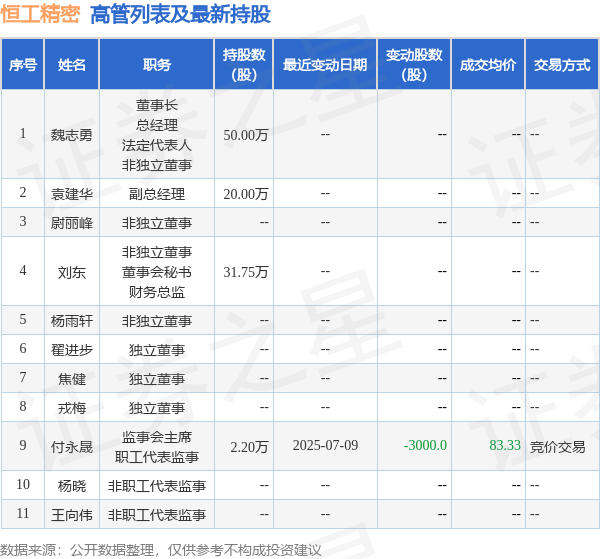Click 非职工代表监事 in 王向伟's row
This screenshot has height=559, width=600.
(157, 515)
